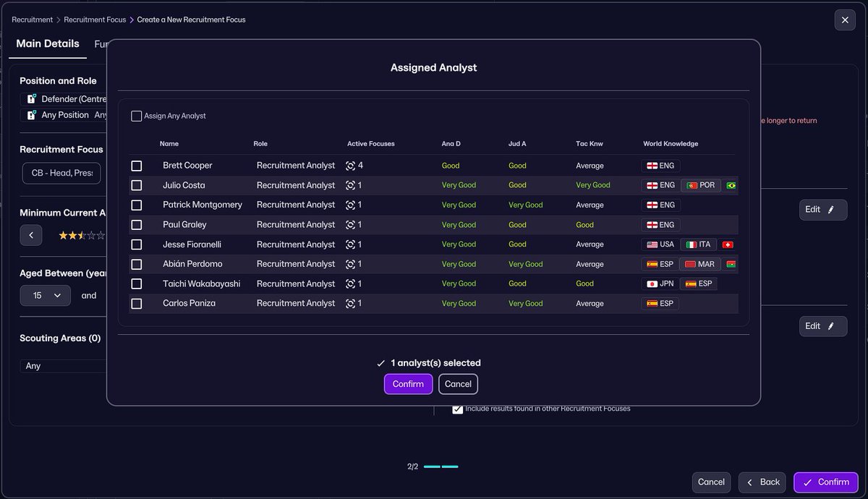Click the back arrow beside star rating

(31, 235)
